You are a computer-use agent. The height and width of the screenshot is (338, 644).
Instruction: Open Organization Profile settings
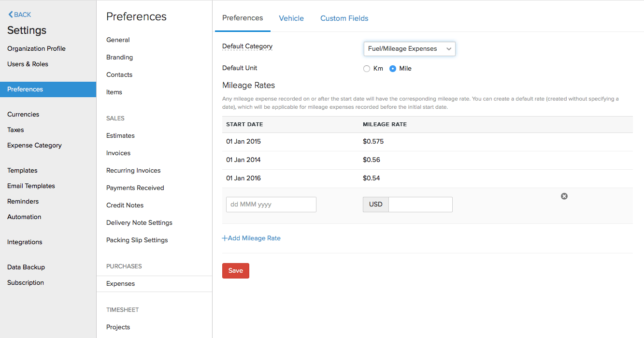36,48
